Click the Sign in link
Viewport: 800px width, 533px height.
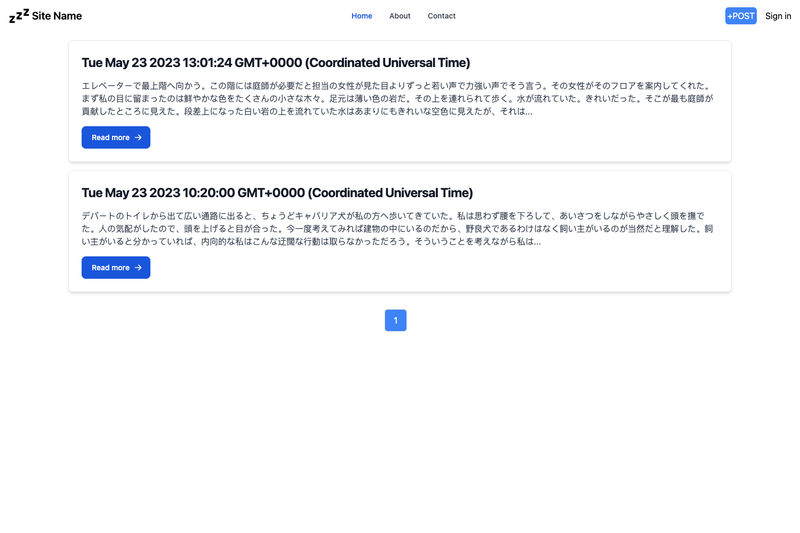point(778,16)
